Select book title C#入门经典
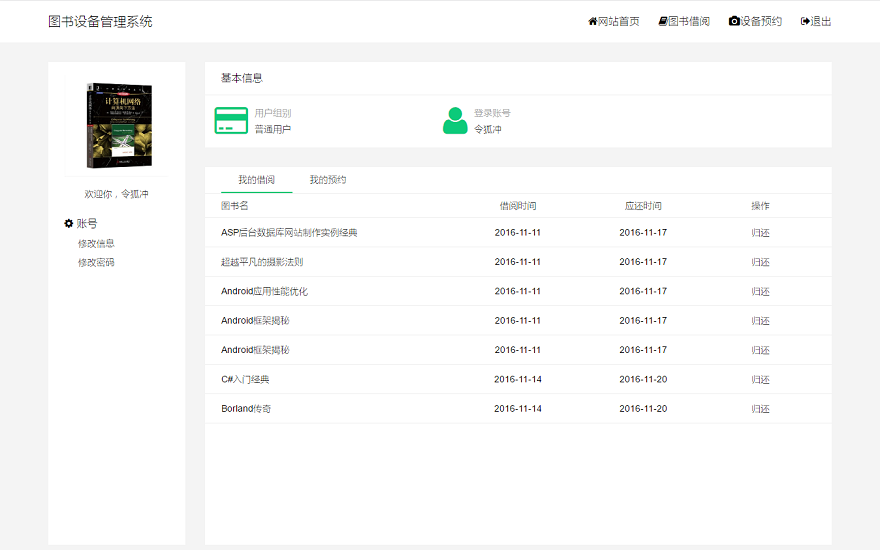Image resolution: width=880 pixels, height=550 pixels. pos(245,379)
